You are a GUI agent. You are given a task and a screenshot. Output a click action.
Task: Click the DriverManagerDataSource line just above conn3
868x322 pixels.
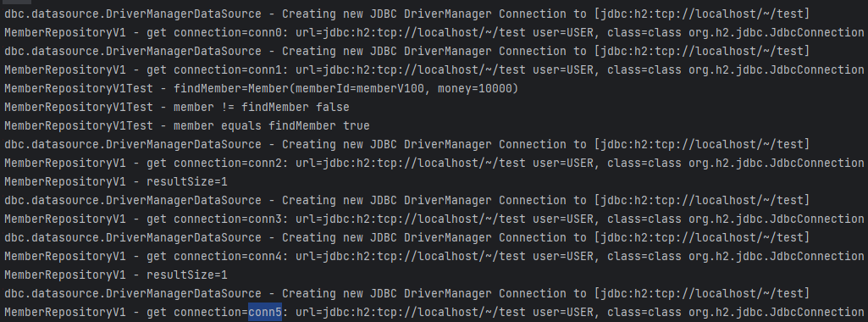point(406,200)
